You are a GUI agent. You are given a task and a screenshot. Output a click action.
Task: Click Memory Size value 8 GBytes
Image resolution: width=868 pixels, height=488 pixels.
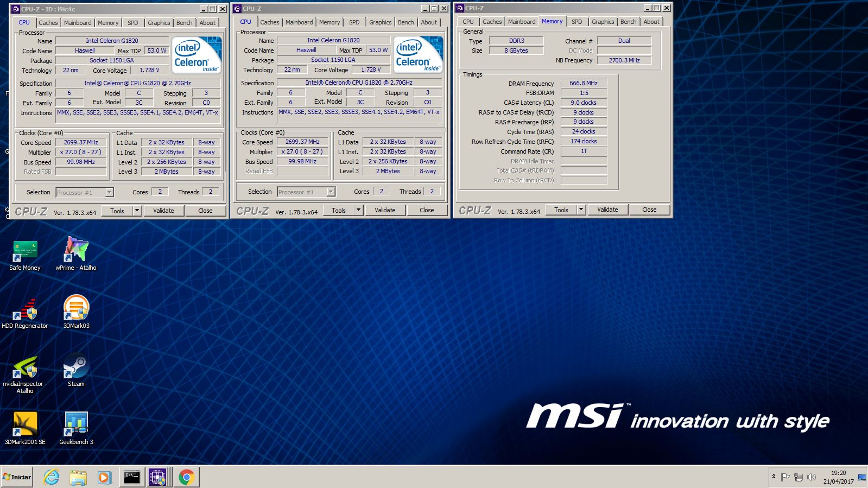pyautogui.click(x=516, y=50)
